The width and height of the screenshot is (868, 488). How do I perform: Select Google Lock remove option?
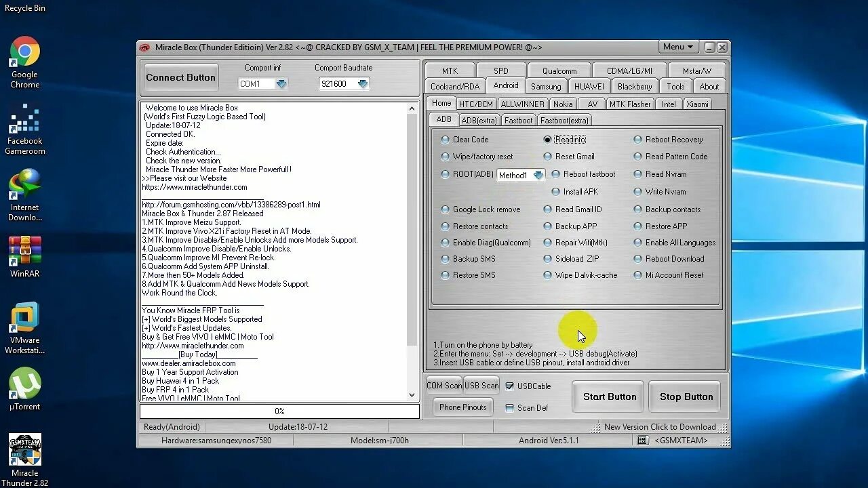pos(481,209)
